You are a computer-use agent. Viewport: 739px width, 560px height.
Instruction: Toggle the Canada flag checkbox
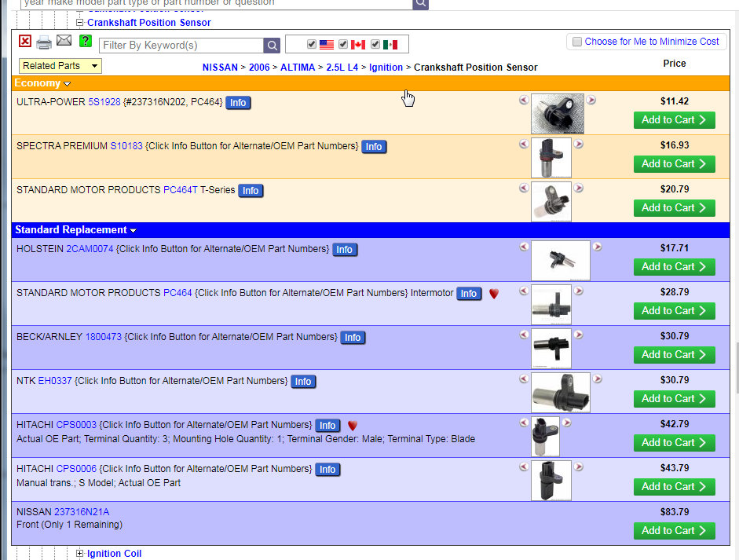(343, 44)
